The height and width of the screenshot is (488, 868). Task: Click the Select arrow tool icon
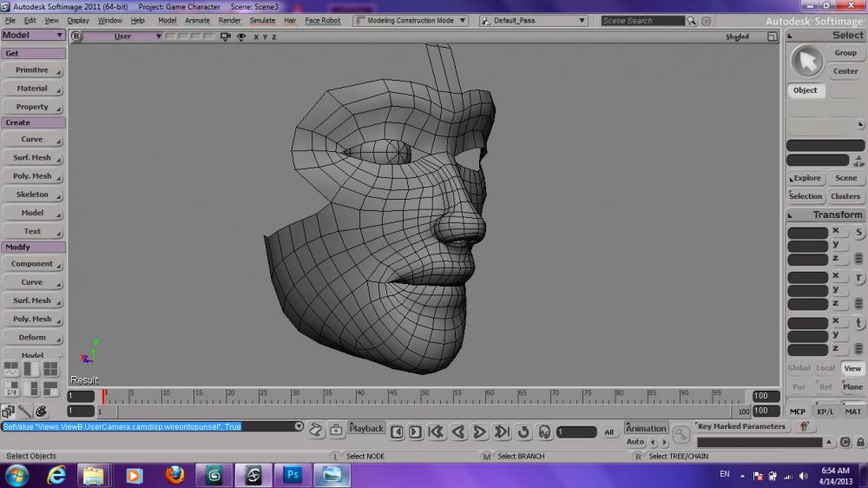pyautogui.click(x=807, y=62)
